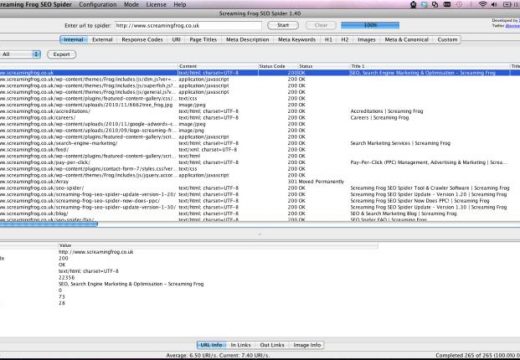Open the Configuration menu
This screenshot has height=360, width=520.
tap(98, 4)
